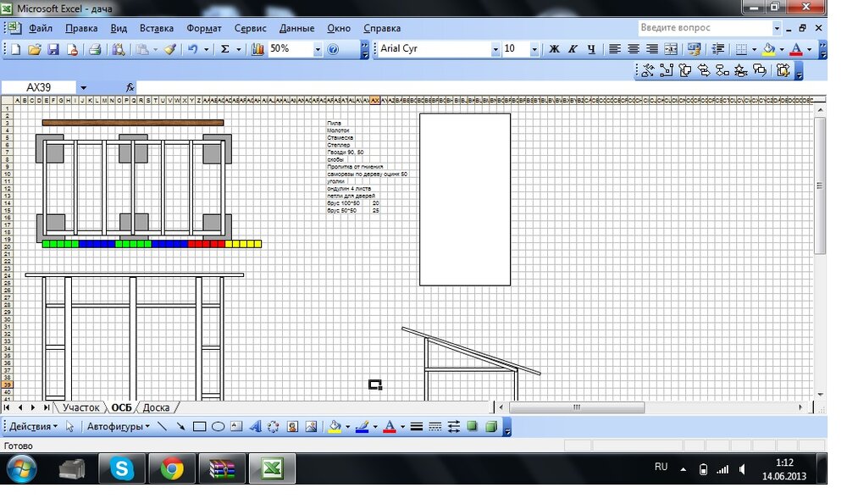The image size is (847, 504).
Task: Undo the last action
Action: (193, 49)
